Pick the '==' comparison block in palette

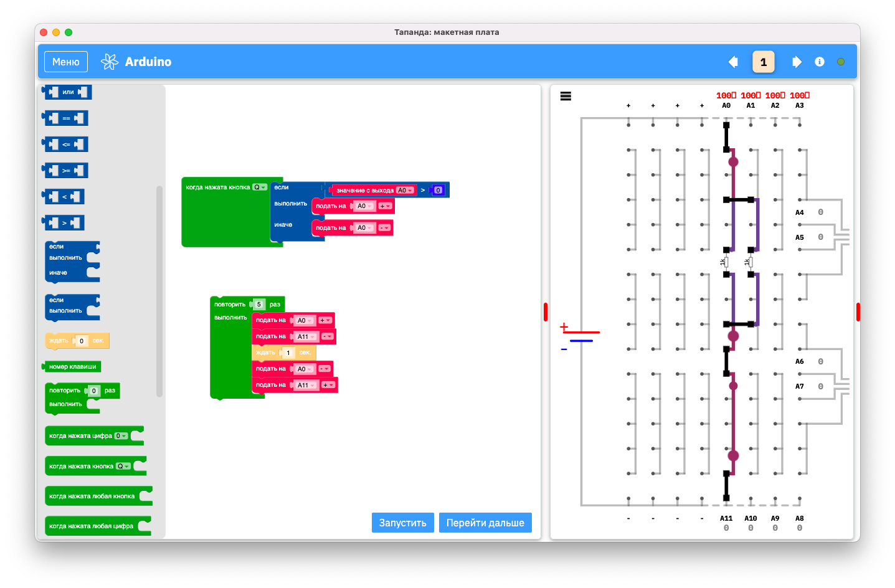(65, 118)
